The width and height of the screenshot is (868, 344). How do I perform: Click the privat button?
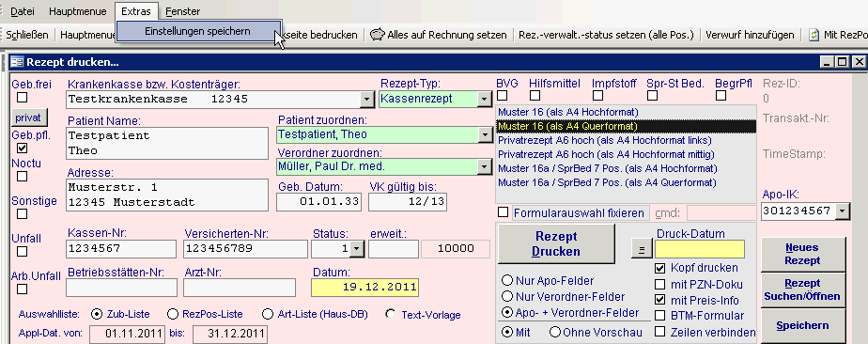pyautogui.click(x=29, y=117)
